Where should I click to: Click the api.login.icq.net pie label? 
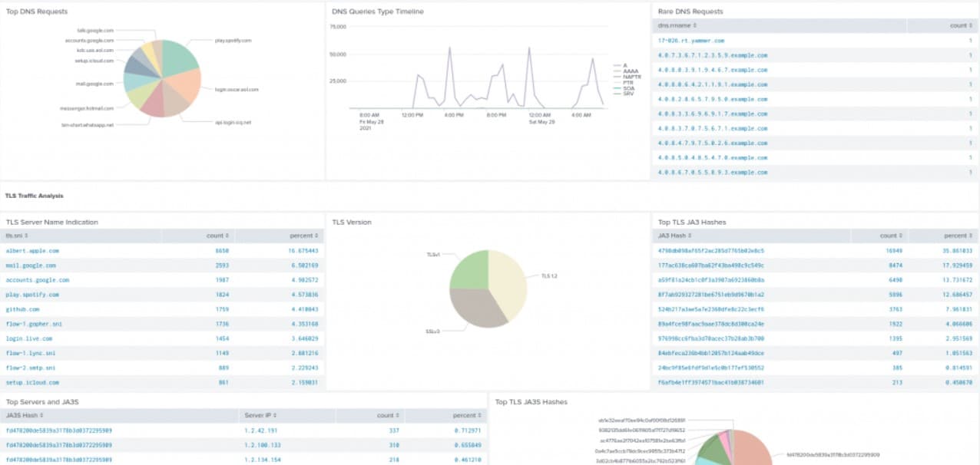(233, 122)
